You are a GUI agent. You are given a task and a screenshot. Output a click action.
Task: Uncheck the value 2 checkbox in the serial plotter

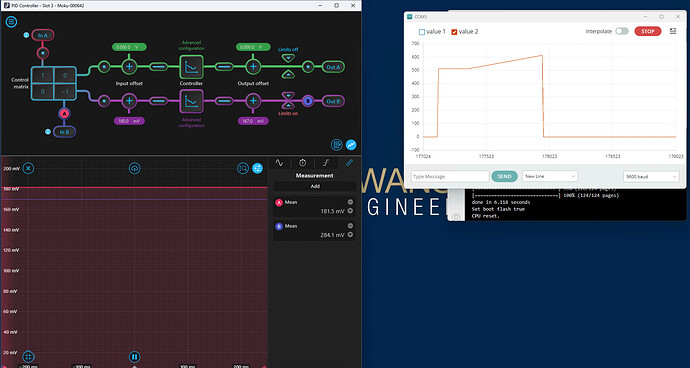[455, 32]
